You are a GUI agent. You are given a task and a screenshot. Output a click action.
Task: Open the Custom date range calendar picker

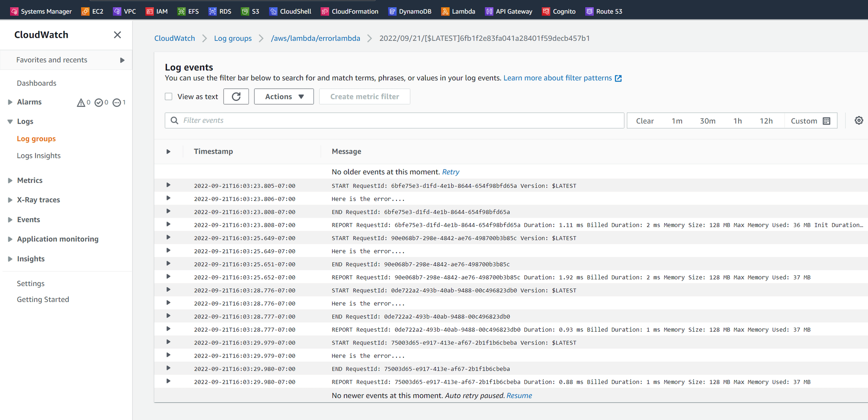pos(826,121)
